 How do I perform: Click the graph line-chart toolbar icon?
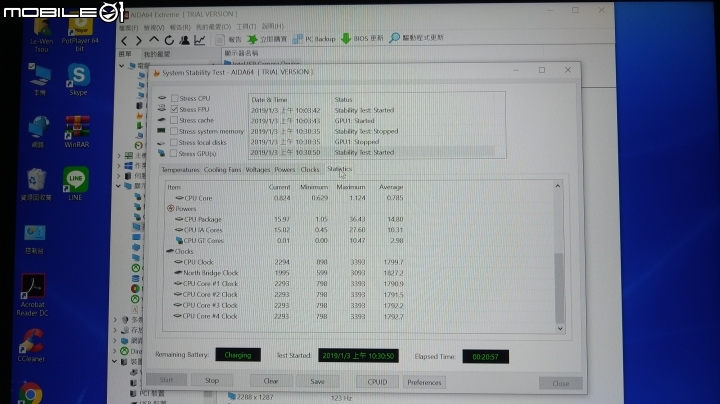pos(200,40)
